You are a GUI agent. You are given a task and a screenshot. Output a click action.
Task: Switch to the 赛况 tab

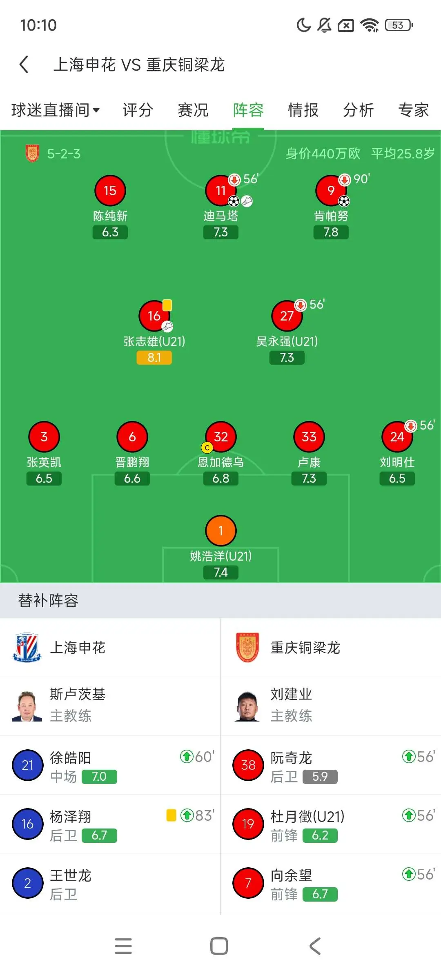(193, 110)
